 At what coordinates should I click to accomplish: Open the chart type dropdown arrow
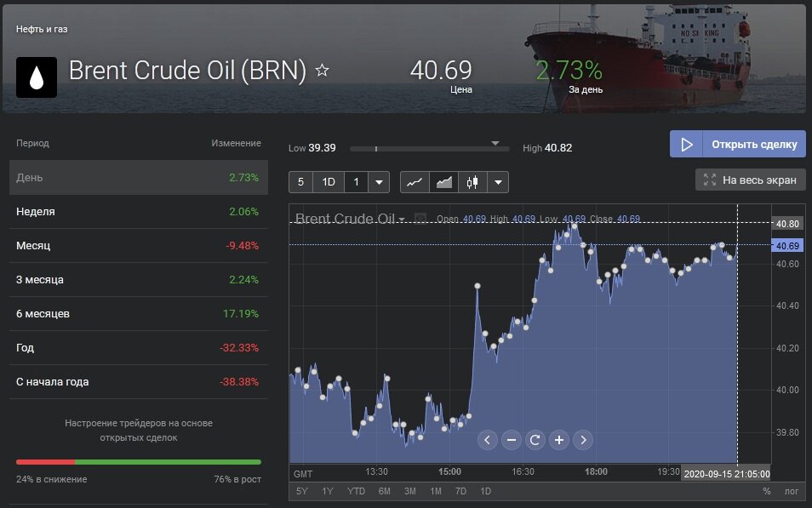tap(498, 181)
